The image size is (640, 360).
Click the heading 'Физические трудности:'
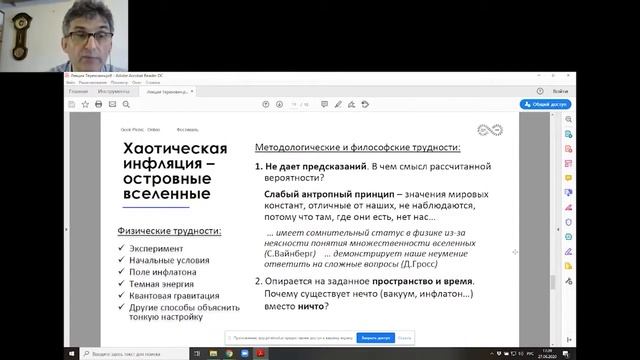pyautogui.click(x=169, y=231)
